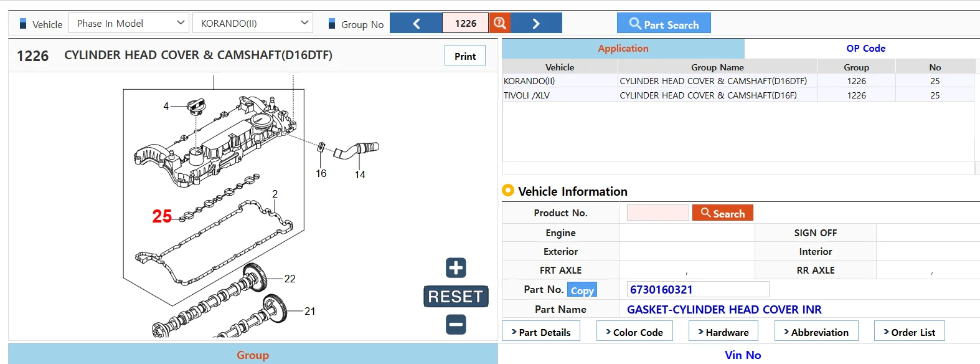The height and width of the screenshot is (364, 980).
Task: Print the parts diagram
Action: [x=465, y=55]
